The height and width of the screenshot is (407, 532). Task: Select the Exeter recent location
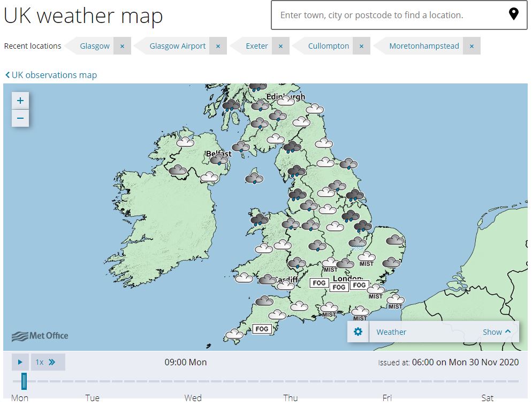[x=256, y=46]
